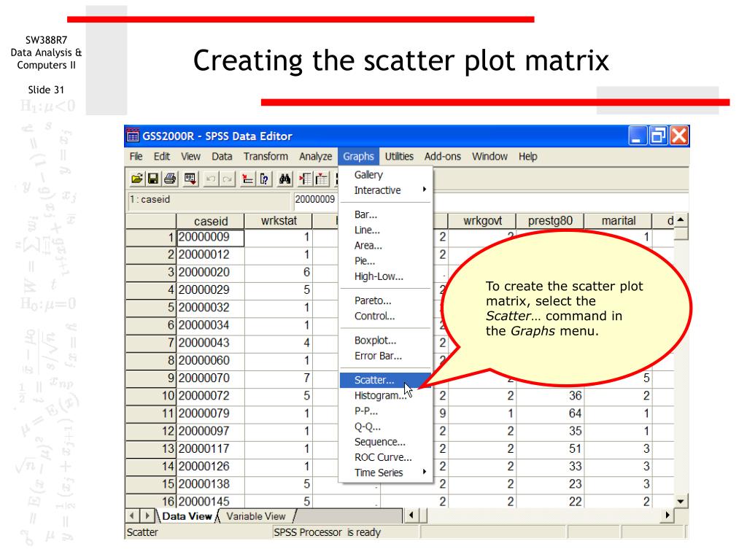747x560 pixels.
Task: Click the vertical scrollbar down arrow
Action: [681, 502]
